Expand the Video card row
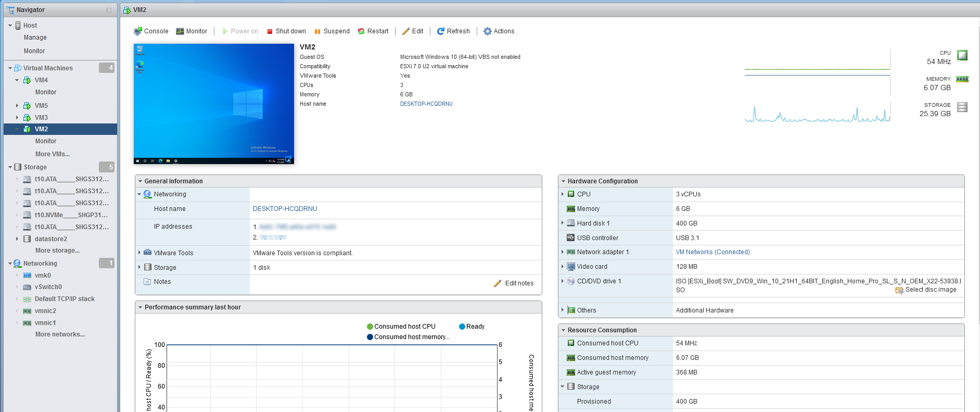The height and width of the screenshot is (412, 980). [563, 266]
